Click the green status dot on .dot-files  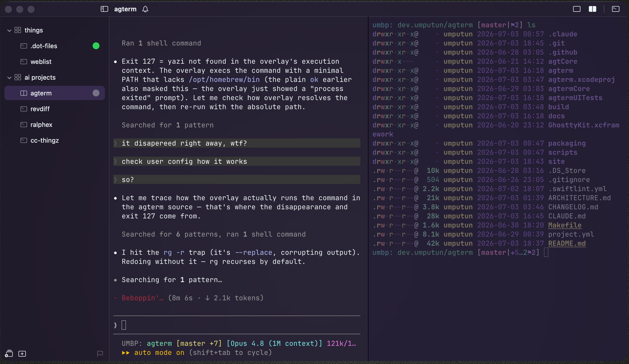96,46
